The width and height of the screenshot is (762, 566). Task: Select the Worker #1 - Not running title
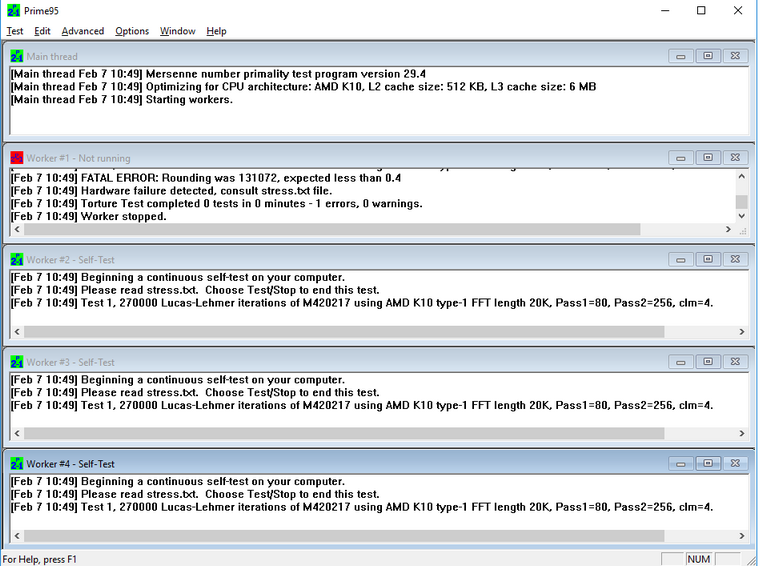point(78,158)
